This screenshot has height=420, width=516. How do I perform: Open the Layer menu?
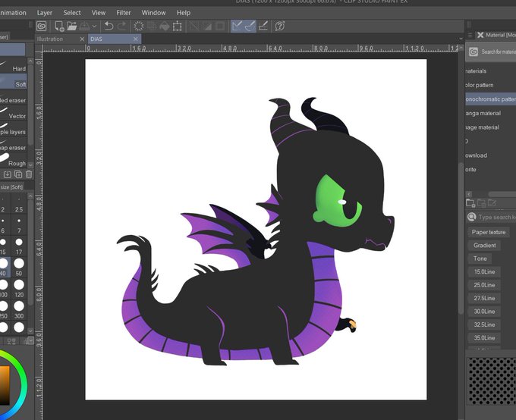tap(45, 13)
